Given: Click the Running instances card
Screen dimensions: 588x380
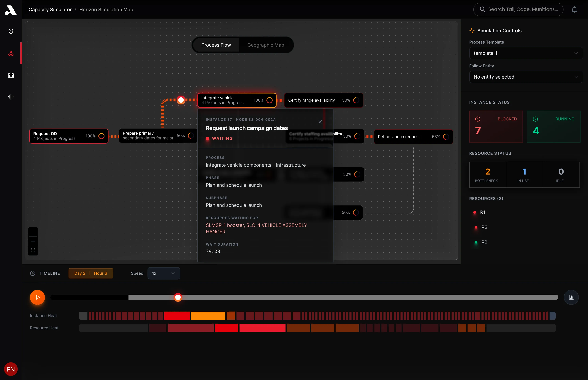Looking at the screenshot, I should 553,126.
